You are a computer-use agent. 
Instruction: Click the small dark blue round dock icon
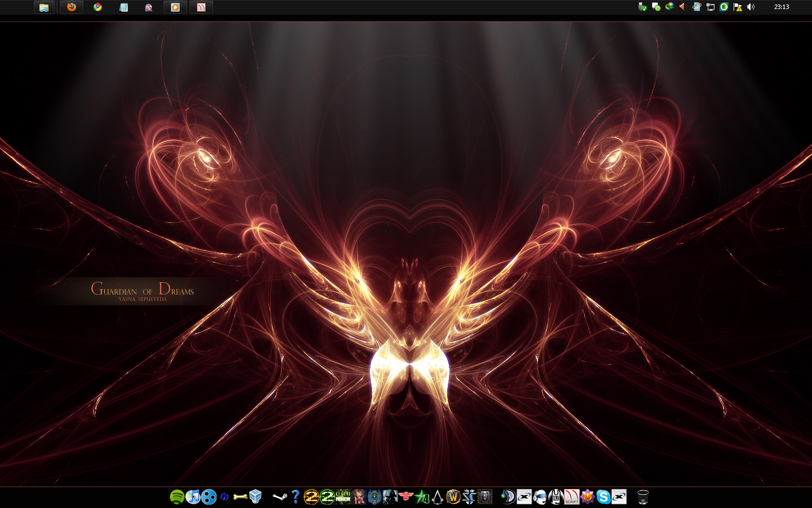coord(224,497)
